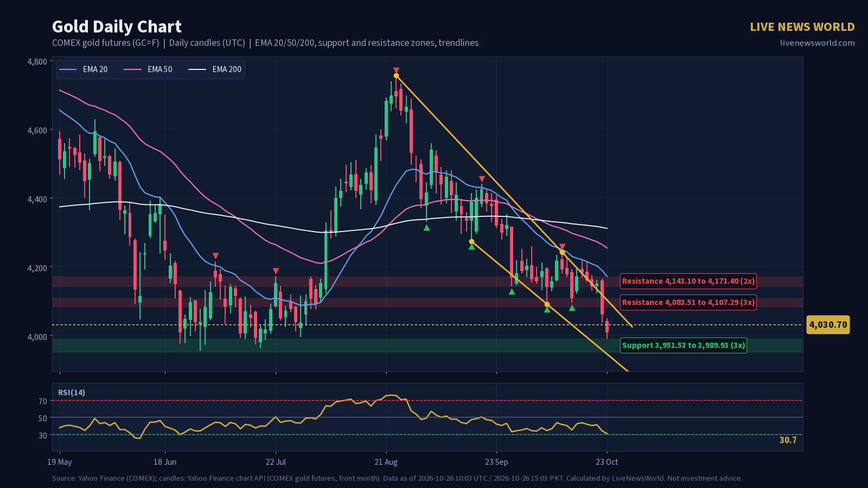
Task: Click the 30.7 RSI value
Action: [788, 440]
